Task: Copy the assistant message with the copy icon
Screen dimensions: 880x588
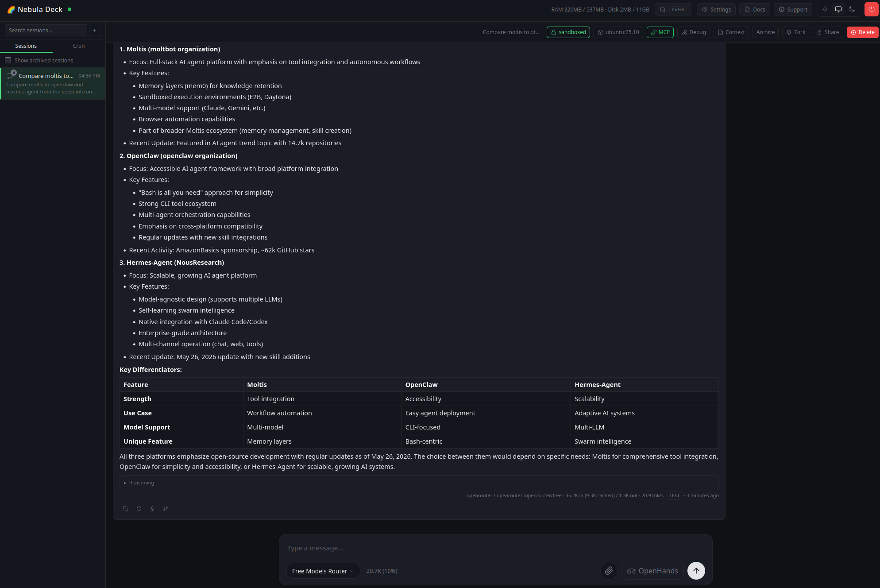Action: click(126, 509)
